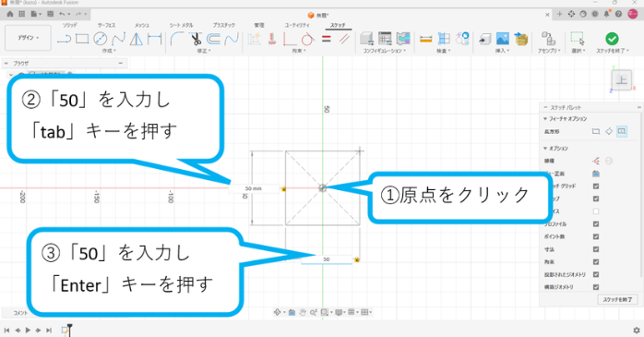Switch to the Utilities (ユーティリティ) tab

click(x=297, y=26)
